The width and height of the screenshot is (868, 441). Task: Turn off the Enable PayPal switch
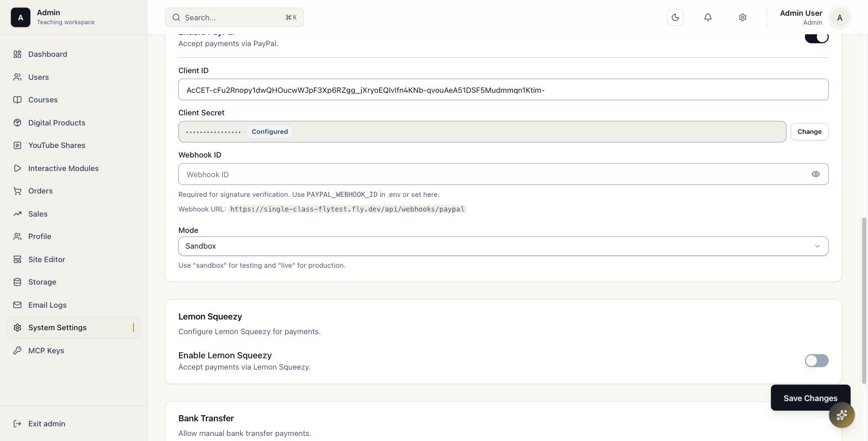coord(816,37)
